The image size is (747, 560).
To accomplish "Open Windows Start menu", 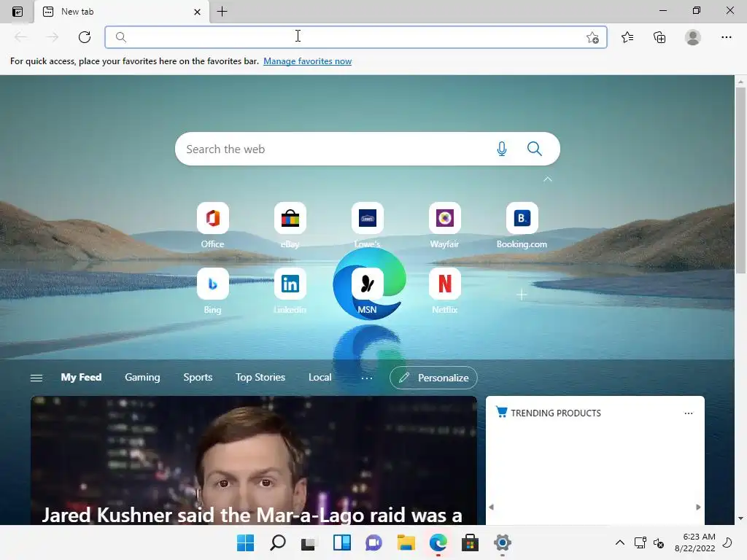I will click(x=245, y=542).
